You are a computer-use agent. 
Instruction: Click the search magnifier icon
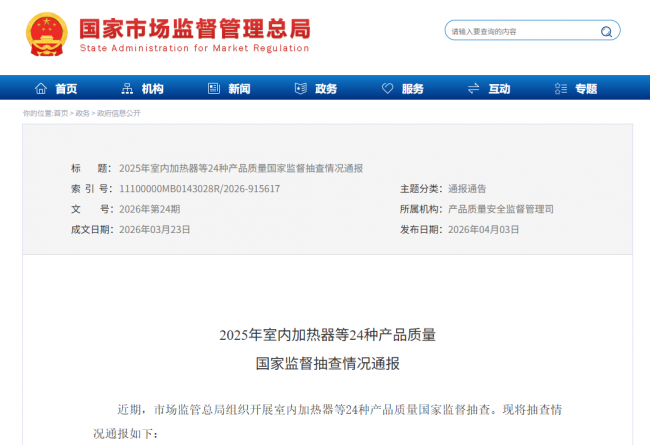coord(606,32)
